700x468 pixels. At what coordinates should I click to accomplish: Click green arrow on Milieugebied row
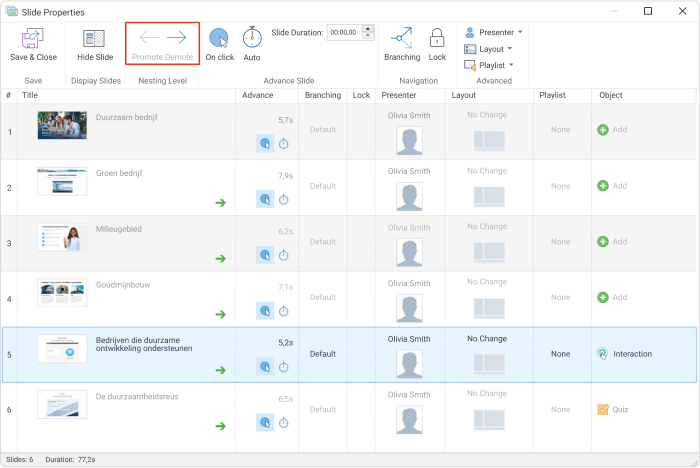click(x=221, y=259)
